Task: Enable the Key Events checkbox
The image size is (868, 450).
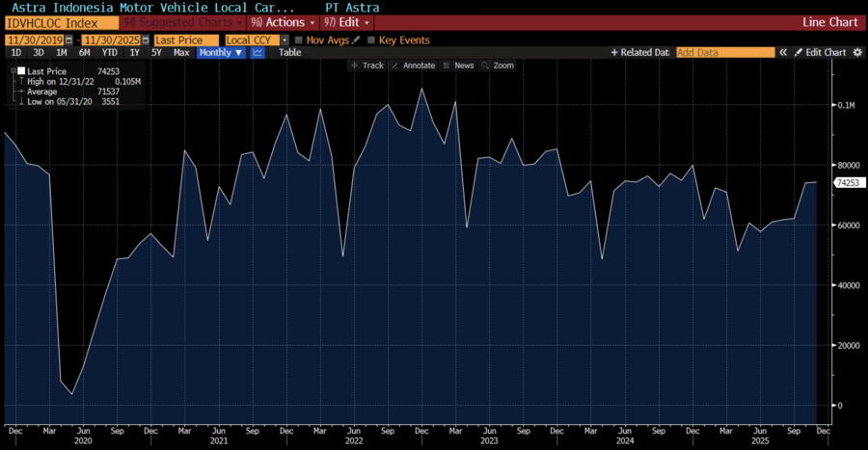Action: pyautogui.click(x=371, y=40)
